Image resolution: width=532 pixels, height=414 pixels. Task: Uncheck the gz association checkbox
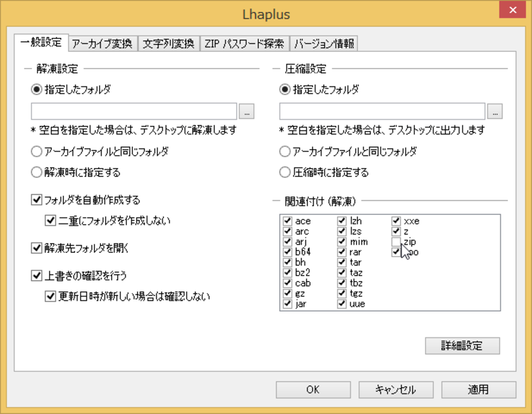pos(287,293)
